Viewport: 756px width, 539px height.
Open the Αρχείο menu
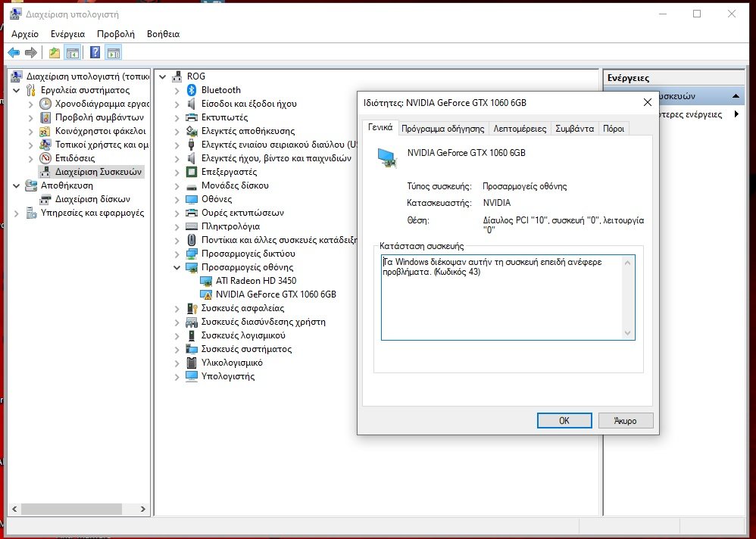(x=25, y=34)
